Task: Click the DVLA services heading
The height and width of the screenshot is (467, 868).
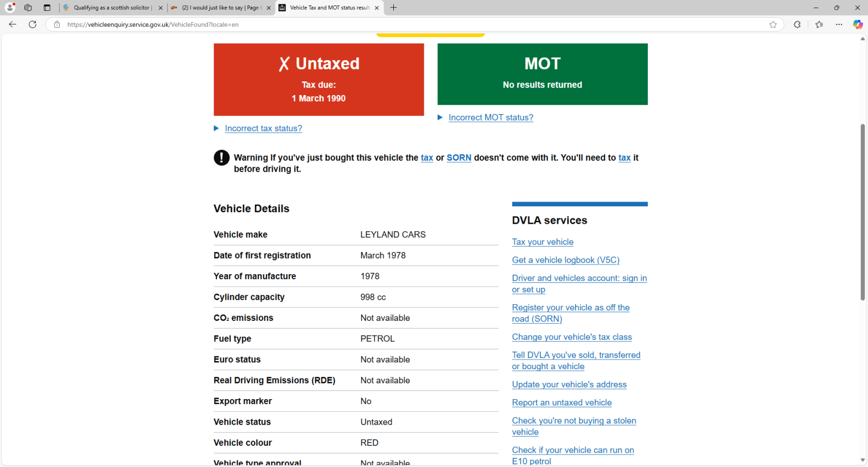Action: pos(550,220)
